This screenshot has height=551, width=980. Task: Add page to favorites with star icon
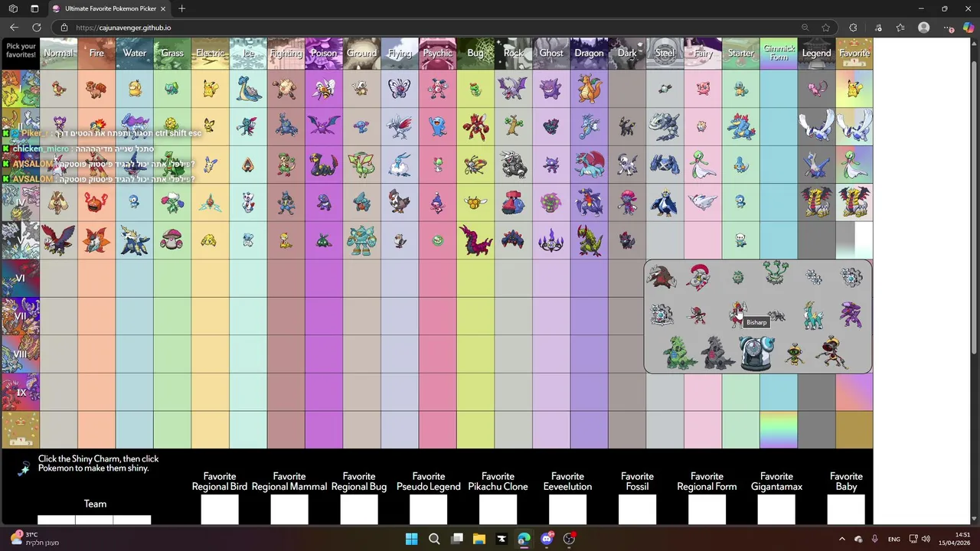(826, 28)
